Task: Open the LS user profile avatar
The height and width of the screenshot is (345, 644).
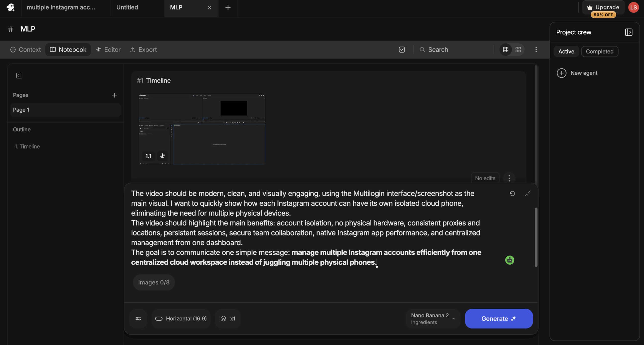Action: 634,8
